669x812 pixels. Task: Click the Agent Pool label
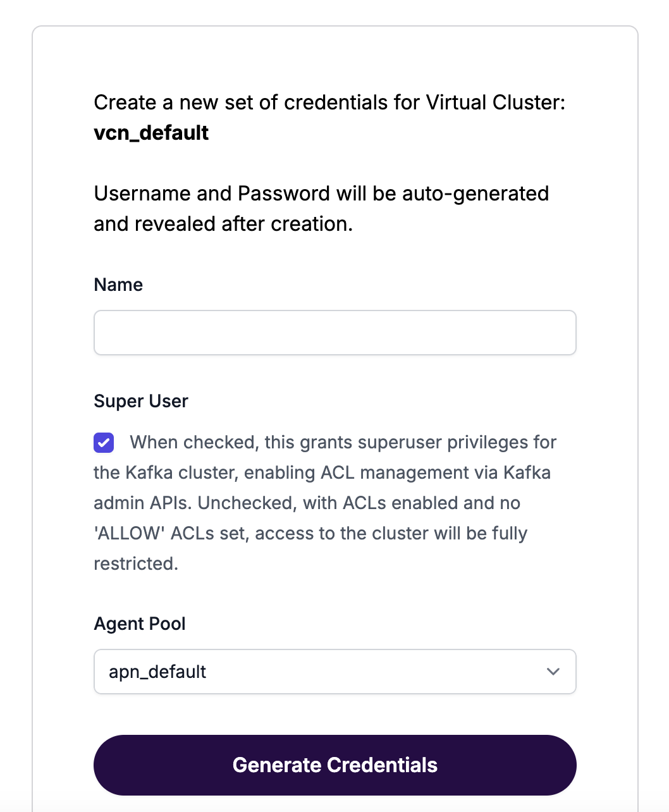click(140, 624)
